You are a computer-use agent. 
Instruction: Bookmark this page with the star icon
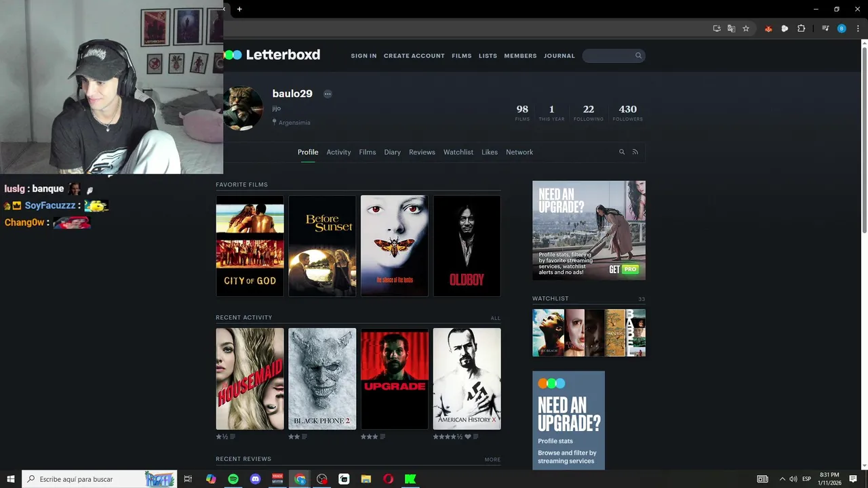(x=746, y=28)
